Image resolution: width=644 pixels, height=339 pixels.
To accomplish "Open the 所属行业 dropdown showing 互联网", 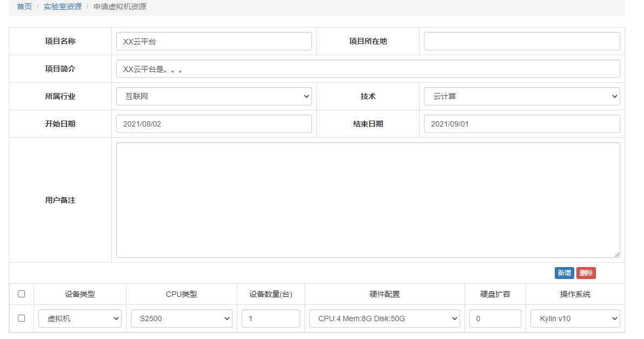I will click(214, 96).
